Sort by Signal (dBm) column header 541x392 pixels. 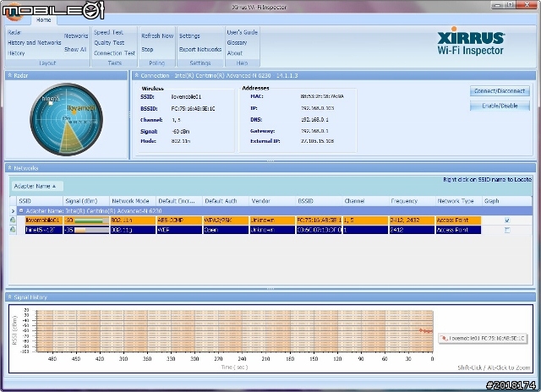pyautogui.click(x=86, y=201)
